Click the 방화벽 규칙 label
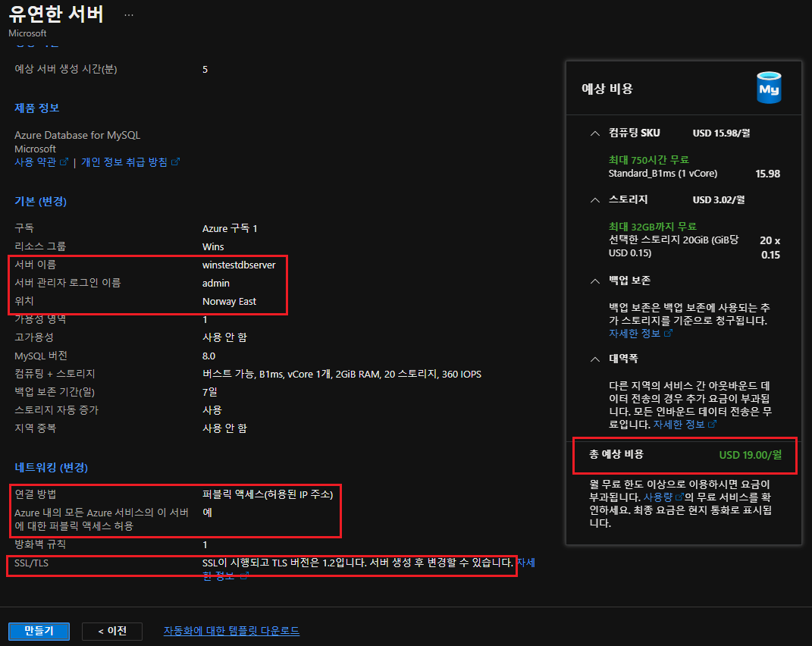The height and width of the screenshot is (646, 812). click(x=40, y=544)
